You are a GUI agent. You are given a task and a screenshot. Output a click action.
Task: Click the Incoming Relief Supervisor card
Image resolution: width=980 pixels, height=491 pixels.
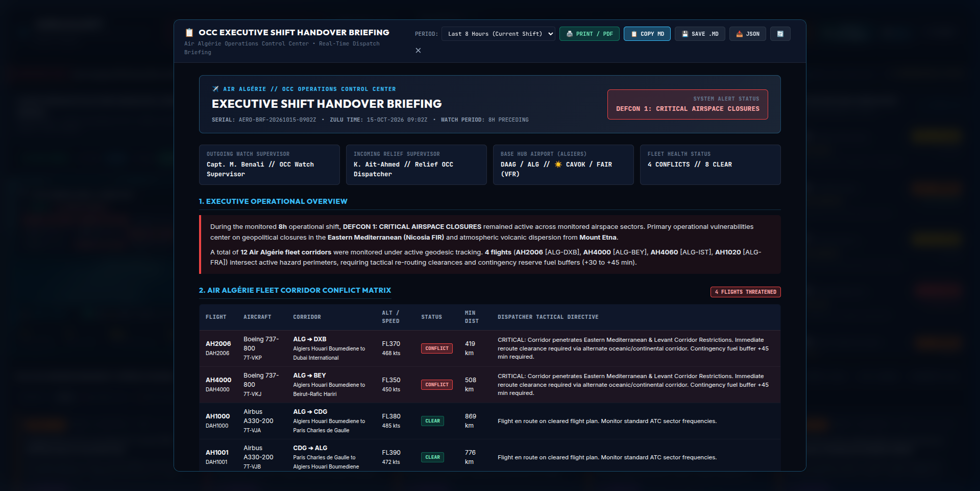coord(416,165)
